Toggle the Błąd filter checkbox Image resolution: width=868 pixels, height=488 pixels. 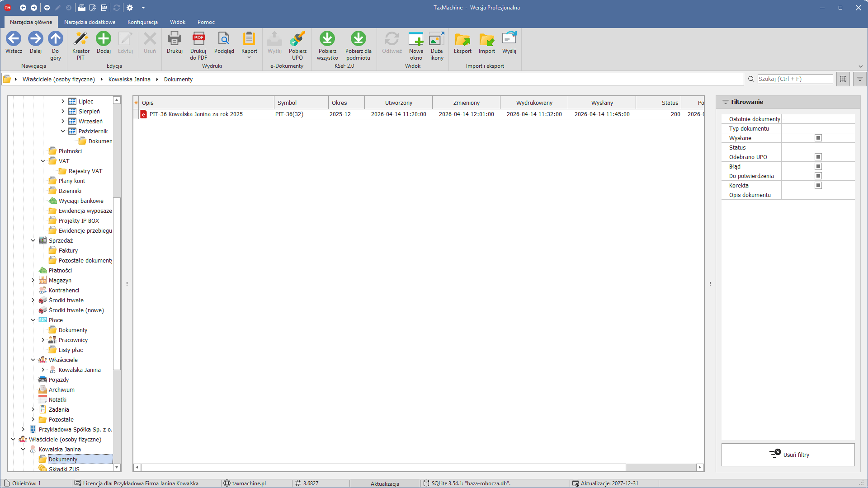[818, 166]
